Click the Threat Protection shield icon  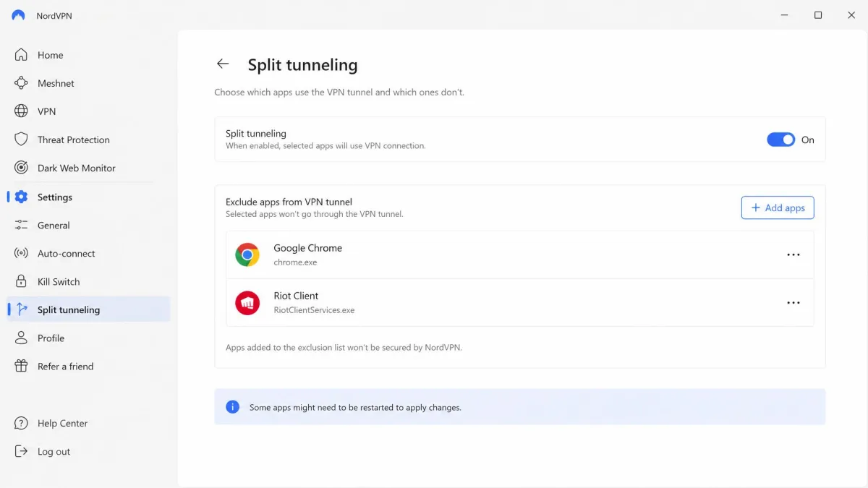click(x=21, y=140)
